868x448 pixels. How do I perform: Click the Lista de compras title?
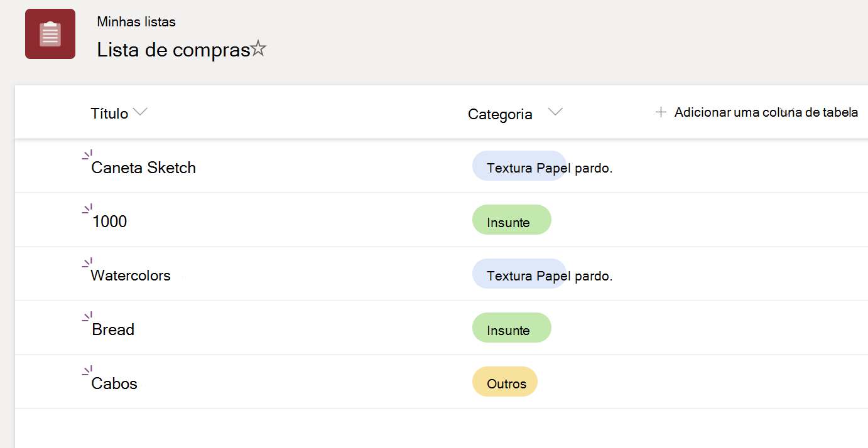pos(173,50)
